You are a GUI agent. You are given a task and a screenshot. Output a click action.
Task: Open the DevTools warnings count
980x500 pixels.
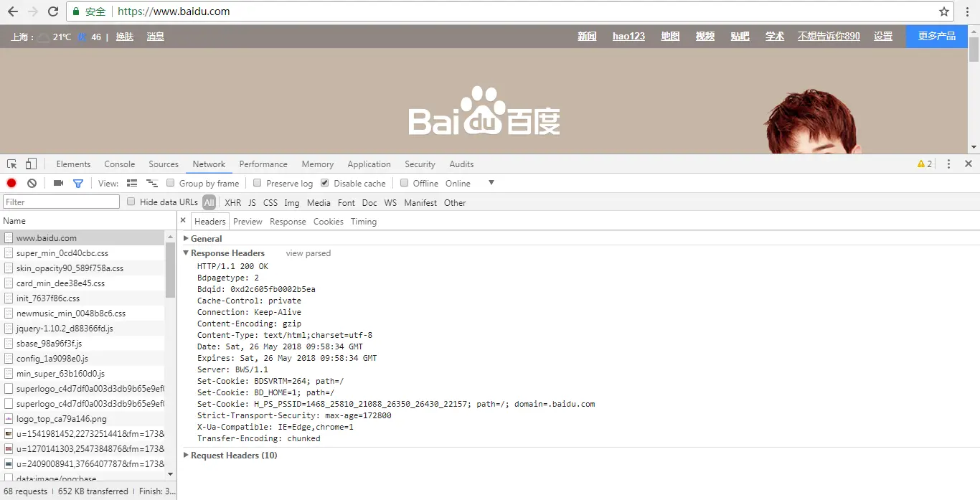[x=925, y=164]
